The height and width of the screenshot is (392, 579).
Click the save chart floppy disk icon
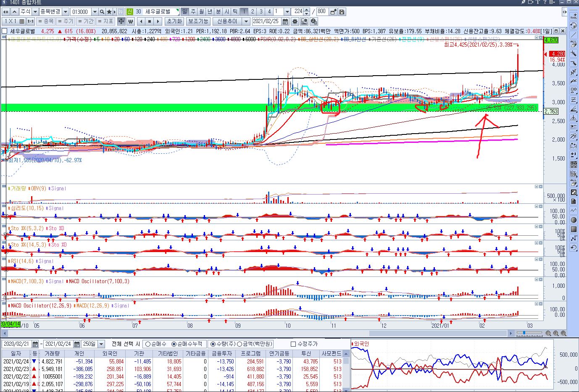[x=342, y=12]
